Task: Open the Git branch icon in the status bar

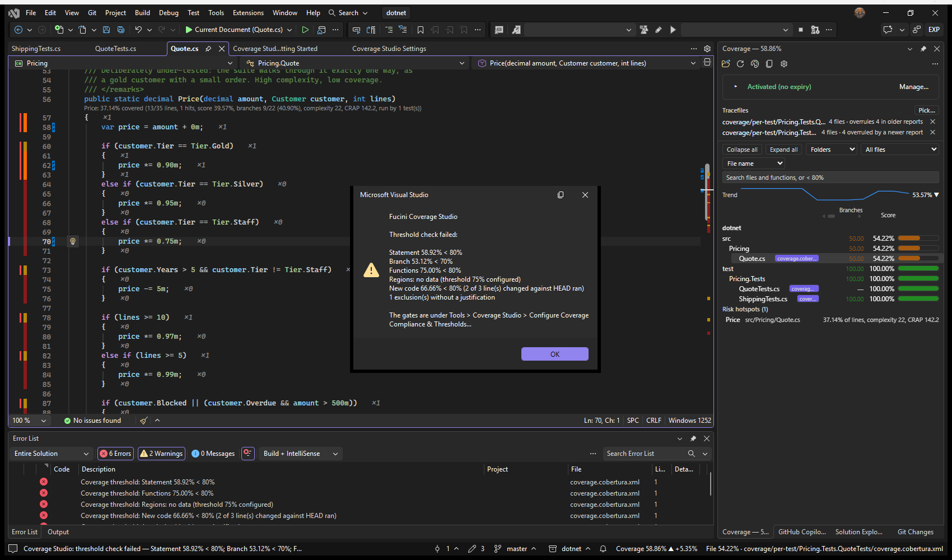Action: point(497,549)
